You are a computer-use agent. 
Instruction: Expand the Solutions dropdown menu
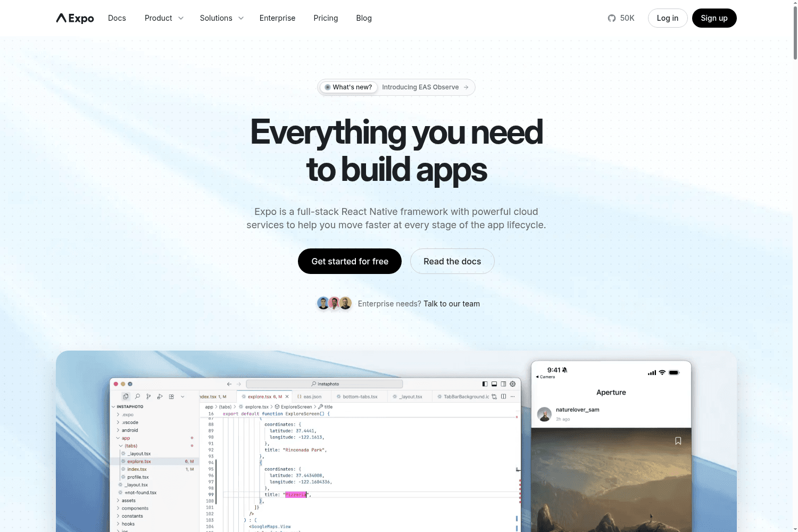coord(222,18)
